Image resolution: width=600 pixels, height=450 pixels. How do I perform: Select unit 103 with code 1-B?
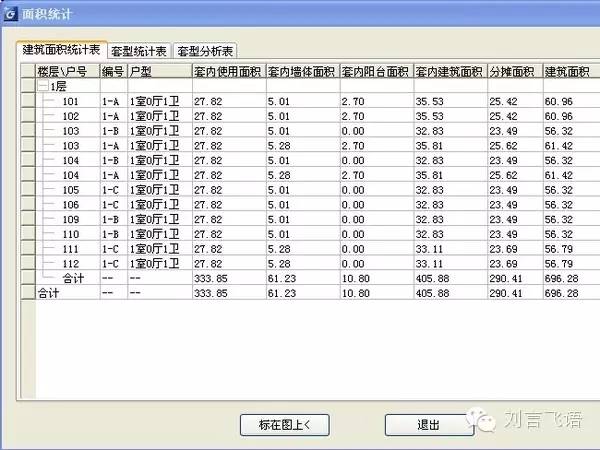tap(70, 131)
